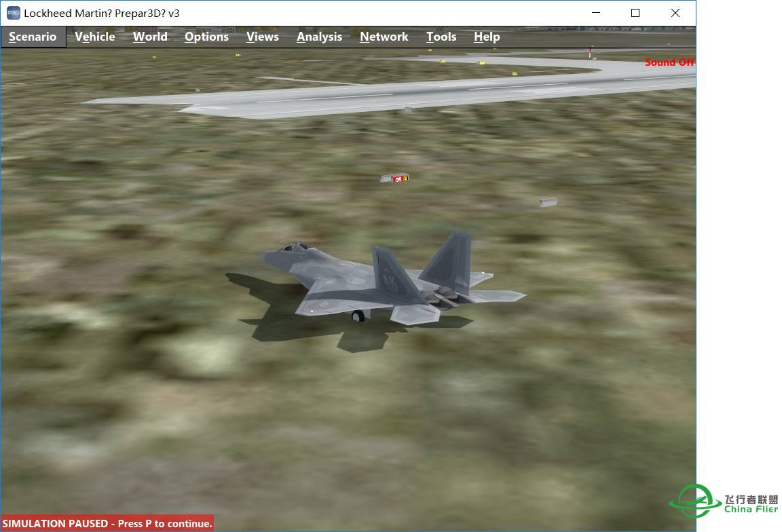Image resolution: width=782 pixels, height=532 pixels.
Task: Minimize the Prepar3D window
Action: tap(596, 13)
